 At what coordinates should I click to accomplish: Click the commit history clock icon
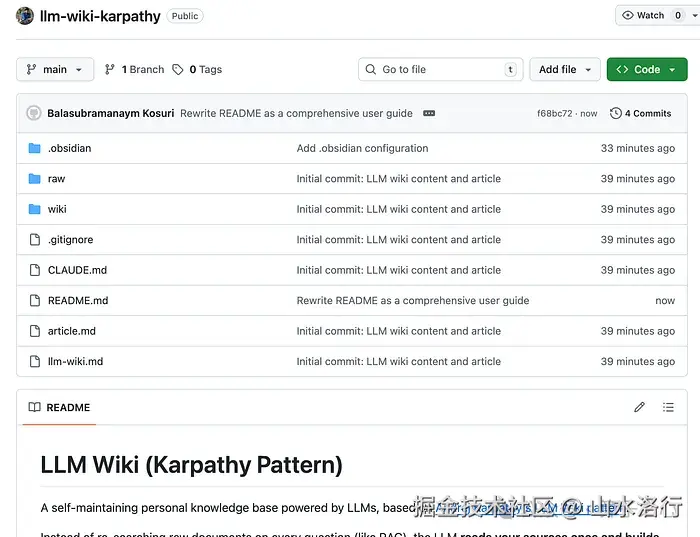tap(616, 113)
